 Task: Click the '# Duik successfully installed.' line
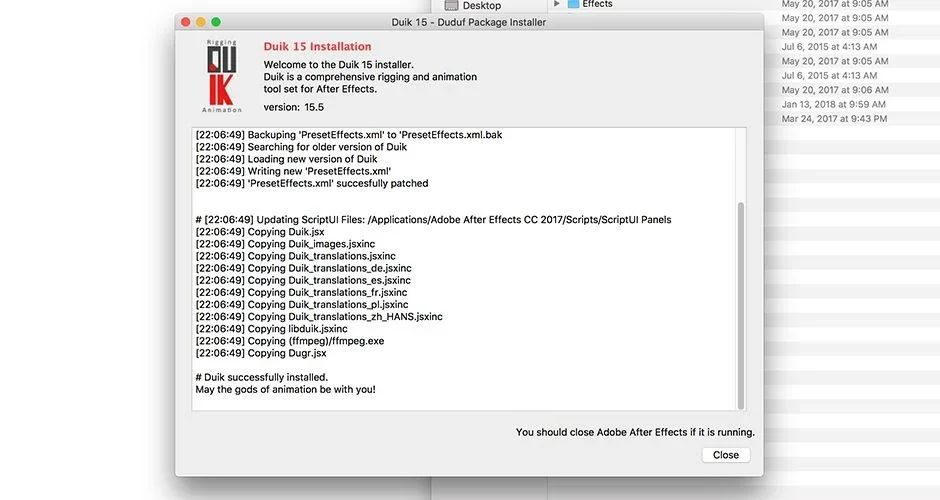pyautogui.click(x=262, y=377)
